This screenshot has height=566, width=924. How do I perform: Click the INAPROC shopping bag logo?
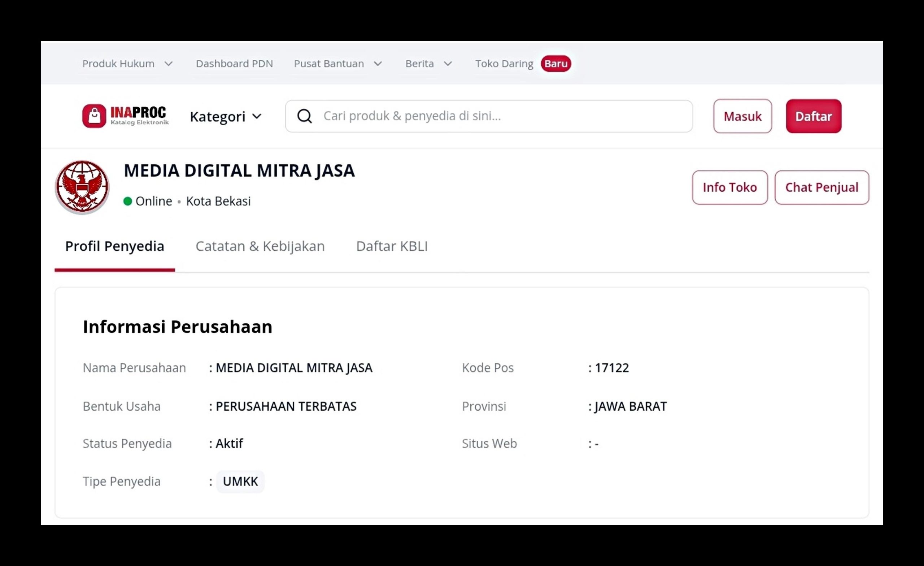(x=94, y=116)
